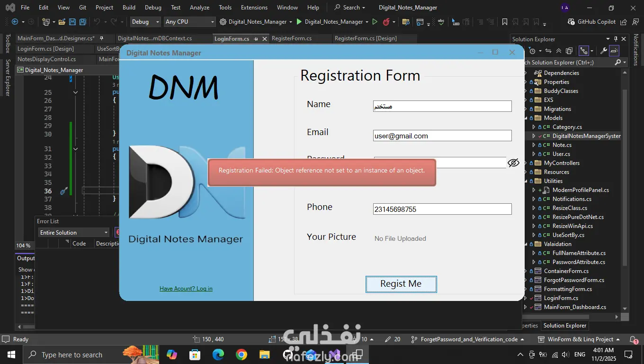This screenshot has width=644, height=364.
Task: Open the vertical Toolbox tab on the left edge
Action: [x=8, y=44]
